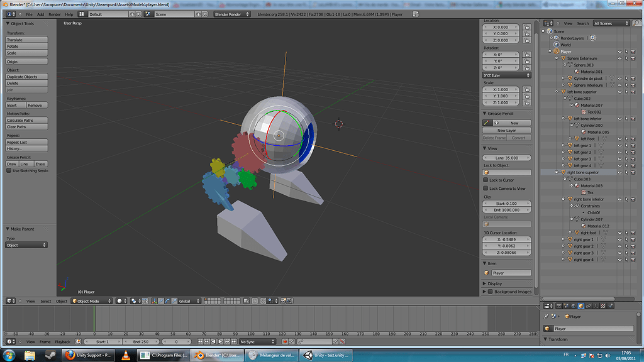This screenshot has height=362, width=644.
Task: Jump to the last frame with skip-to-end icon
Action: point(234,340)
